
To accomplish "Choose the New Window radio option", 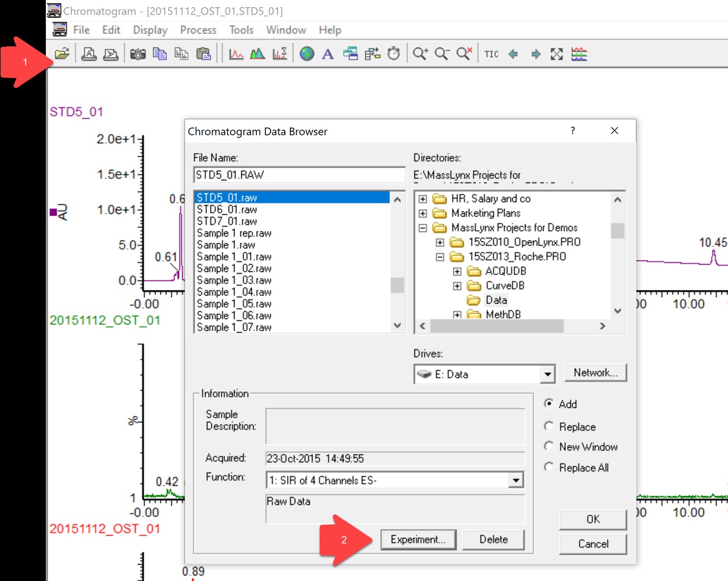I will coord(549,447).
